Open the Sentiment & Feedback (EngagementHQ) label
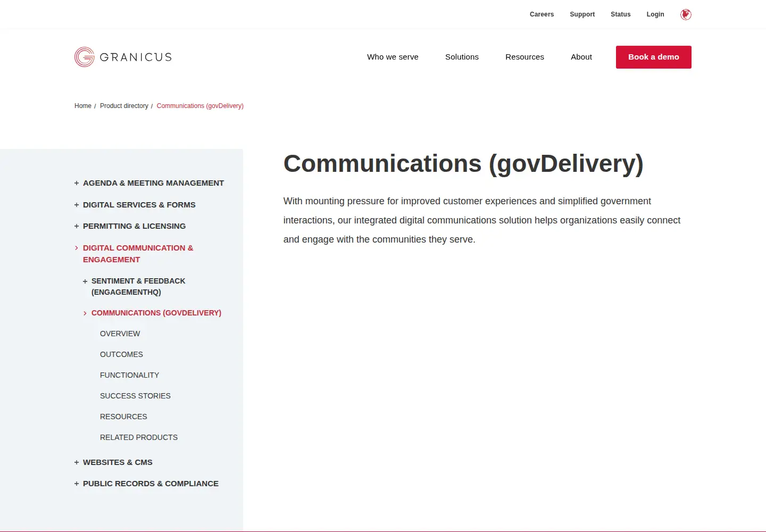 pyautogui.click(x=138, y=286)
